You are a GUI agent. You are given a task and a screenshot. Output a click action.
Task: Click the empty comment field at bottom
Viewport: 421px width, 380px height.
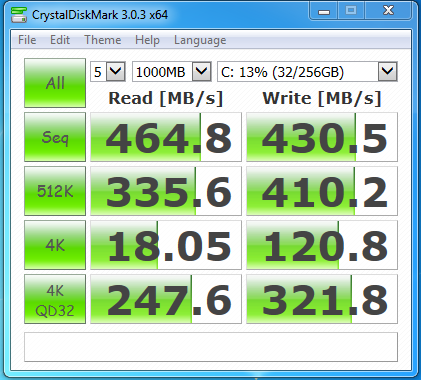pyautogui.click(x=211, y=347)
